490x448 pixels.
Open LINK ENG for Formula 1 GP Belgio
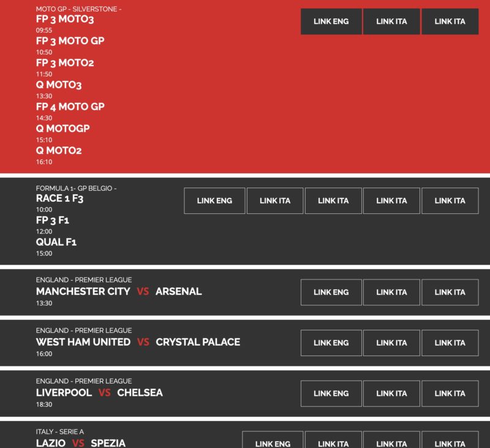(214, 200)
